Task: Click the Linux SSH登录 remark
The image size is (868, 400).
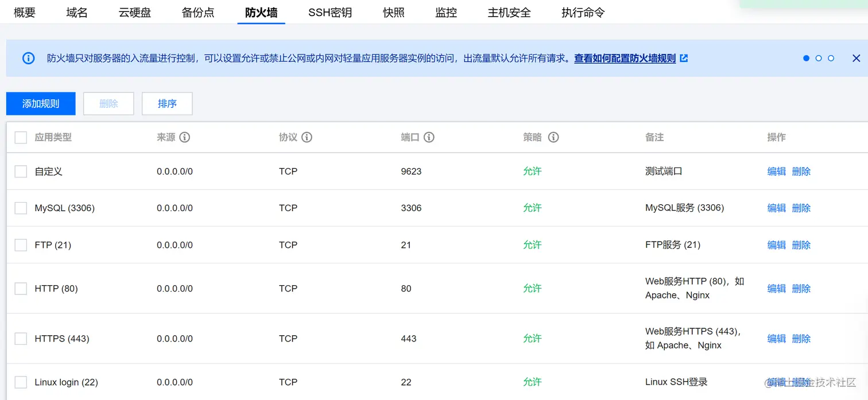Action: (x=676, y=382)
